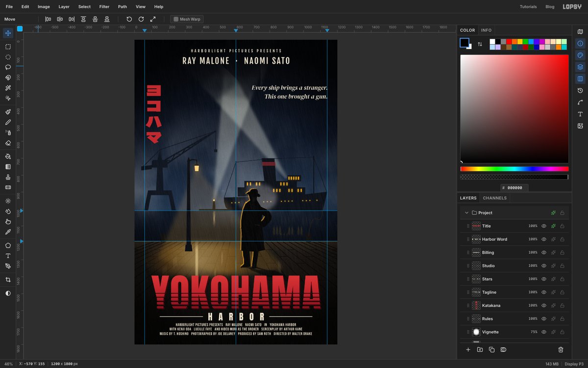Image resolution: width=588 pixels, height=368 pixels.
Task: Hide the Studio layer
Action: [543, 266]
